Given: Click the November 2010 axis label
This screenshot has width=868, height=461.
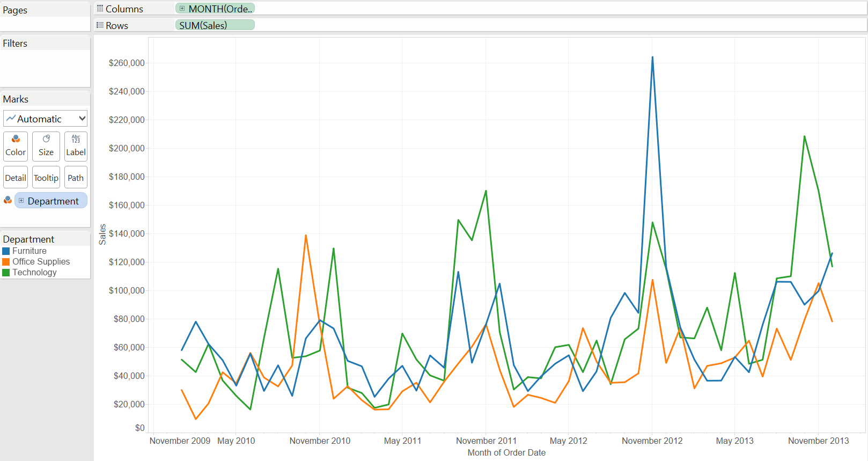Looking at the screenshot, I should pos(320,441).
